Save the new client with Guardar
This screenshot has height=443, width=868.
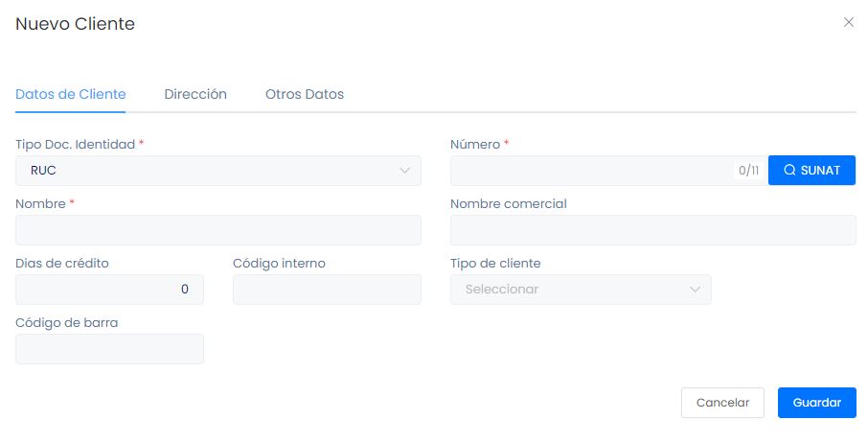pos(817,403)
